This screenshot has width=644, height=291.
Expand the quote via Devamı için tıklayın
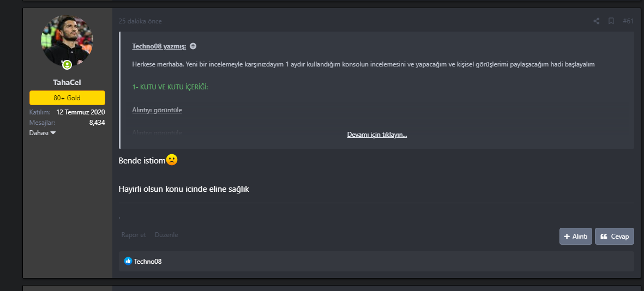point(377,135)
